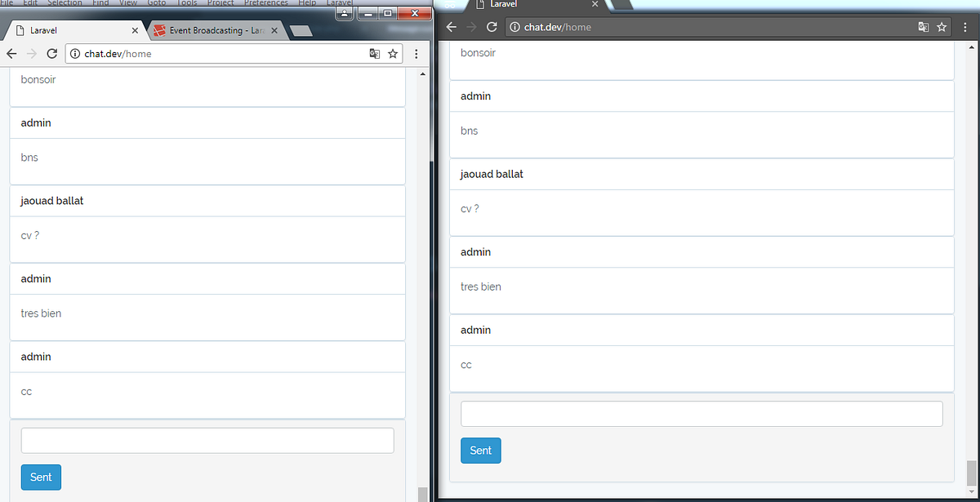Close the Event Broadcasting tab
The height and width of the screenshot is (502, 980).
pyautogui.click(x=274, y=31)
